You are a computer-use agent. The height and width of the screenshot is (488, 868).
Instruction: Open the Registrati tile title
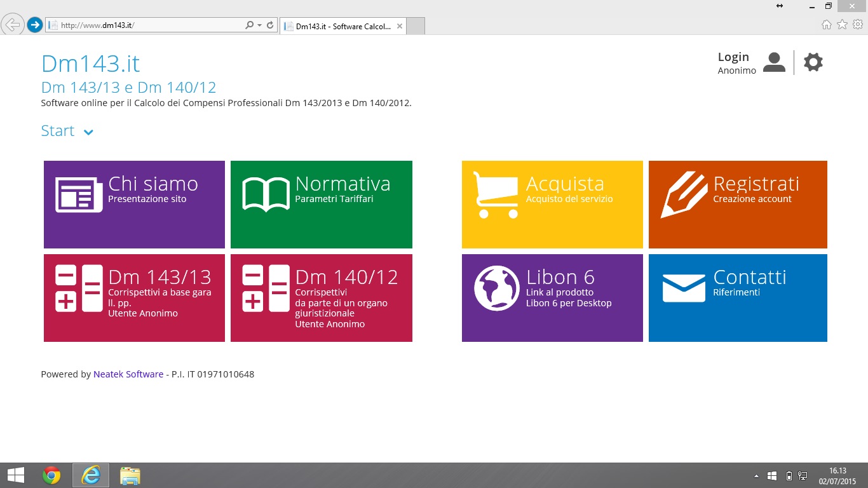[756, 184]
